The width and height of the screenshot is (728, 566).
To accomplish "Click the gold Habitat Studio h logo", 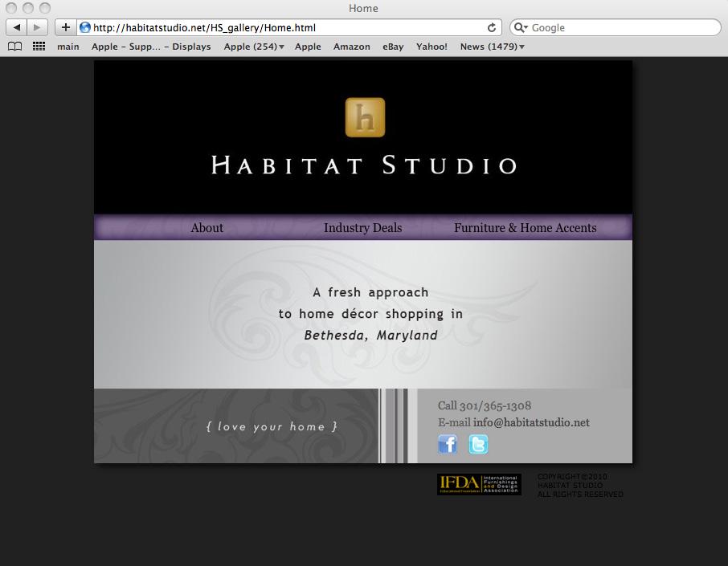I will [x=365, y=117].
